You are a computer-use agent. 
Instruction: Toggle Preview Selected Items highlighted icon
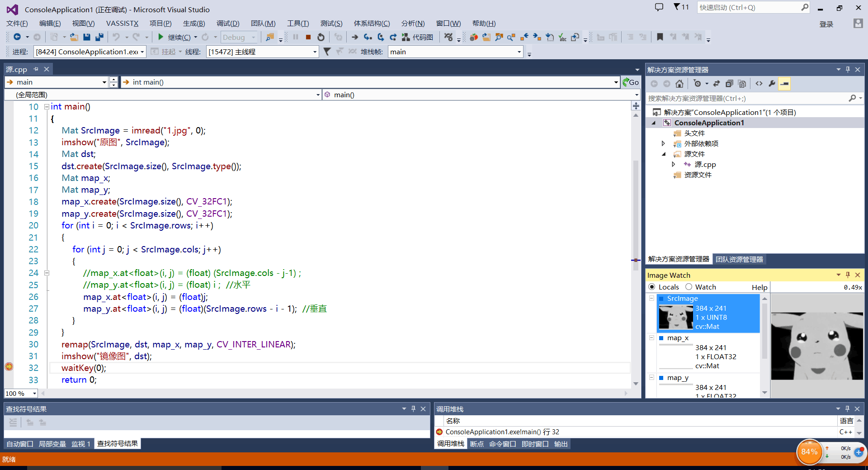(x=784, y=84)
